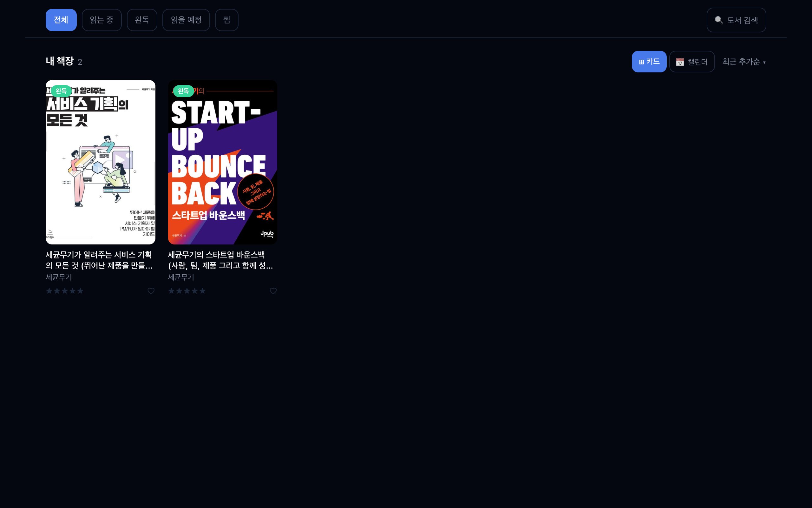This screenshot has height=508, width=812.
Task: Click the book count 2 next to 내 책장
Action: click(80, 62)
